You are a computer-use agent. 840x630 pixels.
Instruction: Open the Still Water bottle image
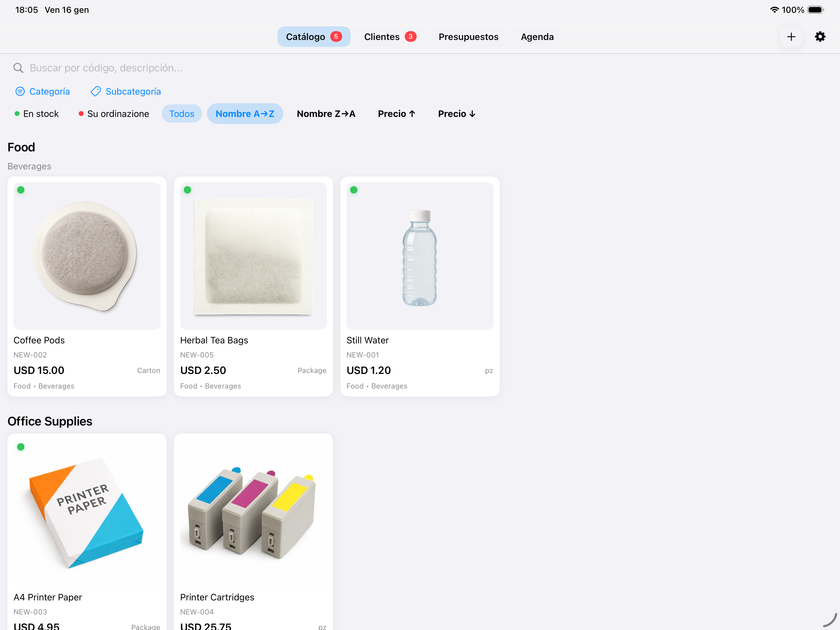tap(420, 256)
